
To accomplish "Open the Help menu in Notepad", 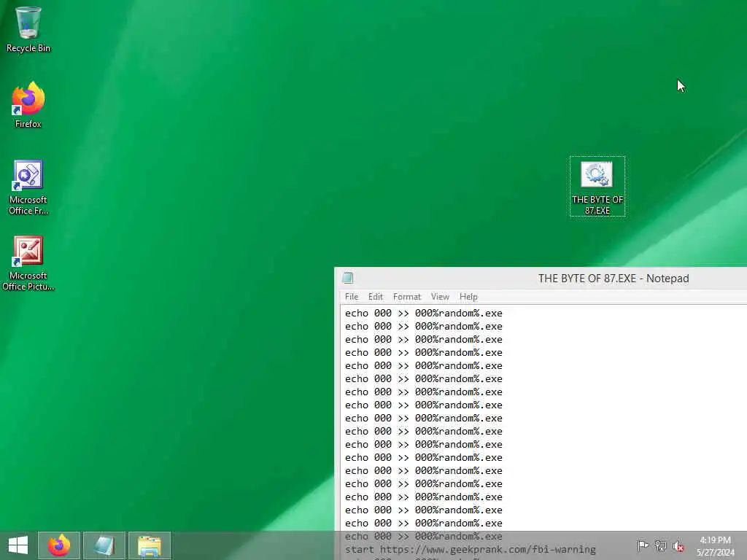I will point(468,297).
